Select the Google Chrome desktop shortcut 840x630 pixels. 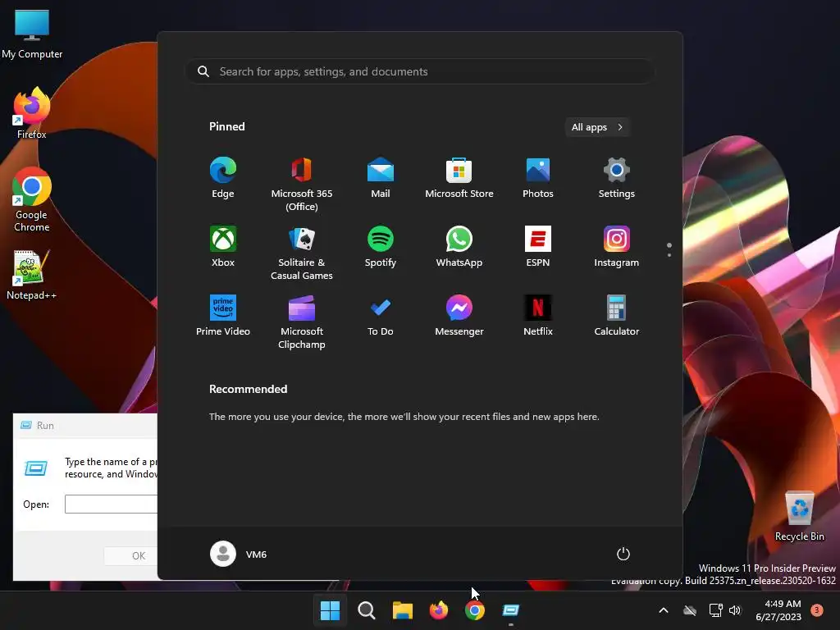(x=32, y=199)
